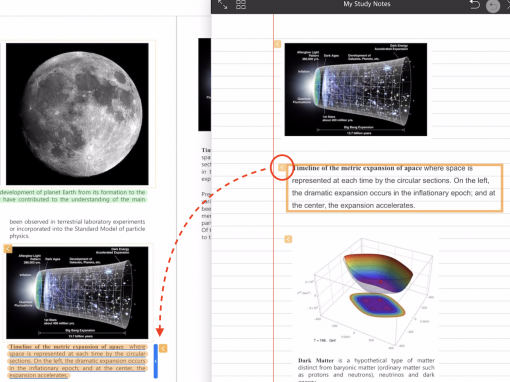Image resolution: width=510 pixels, height=382 pixels.
Task: Select the orange-bordered Timeline excerpt box
Action: pyautogui.click(x=394, y=188)
